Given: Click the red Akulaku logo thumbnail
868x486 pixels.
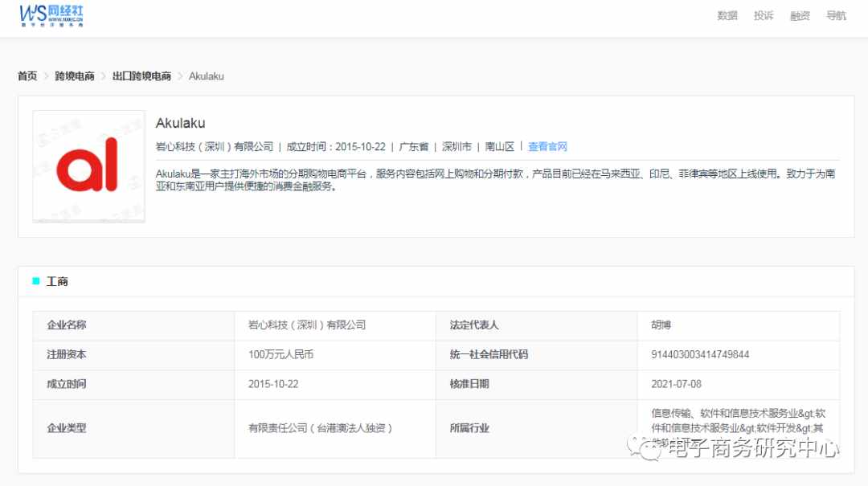Looking at the screenshot, I should point(88,166).
